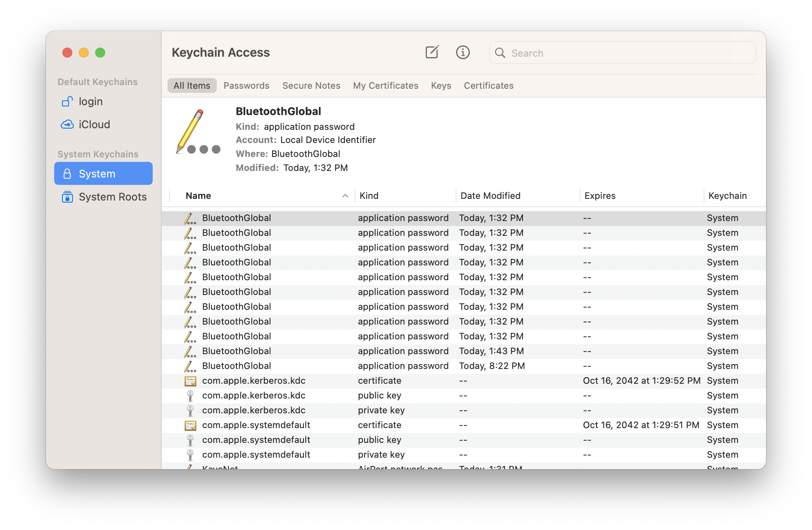Open the Keys tab
The width and height of the screenshot is (812, 530).
pos(441,85)
